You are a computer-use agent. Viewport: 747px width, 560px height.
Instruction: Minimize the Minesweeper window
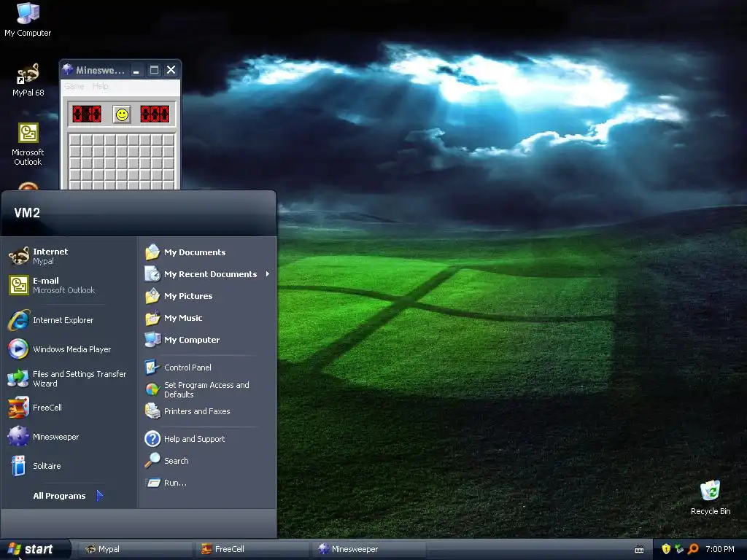(136, 70)
